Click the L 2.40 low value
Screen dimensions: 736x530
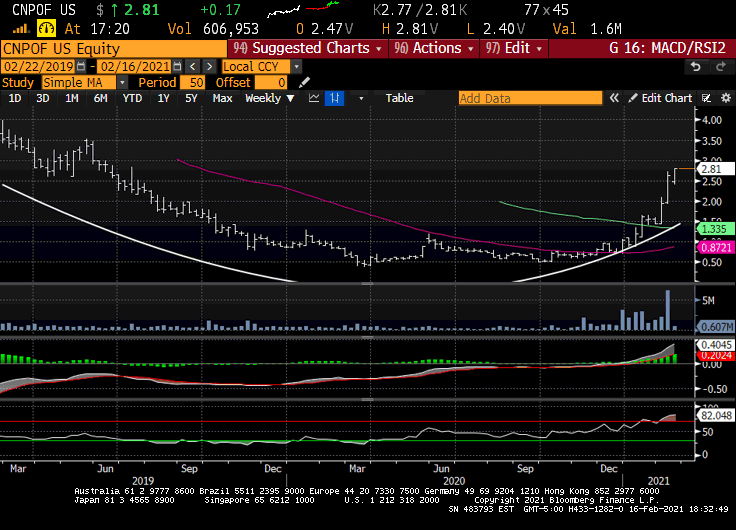coord(496,29)
